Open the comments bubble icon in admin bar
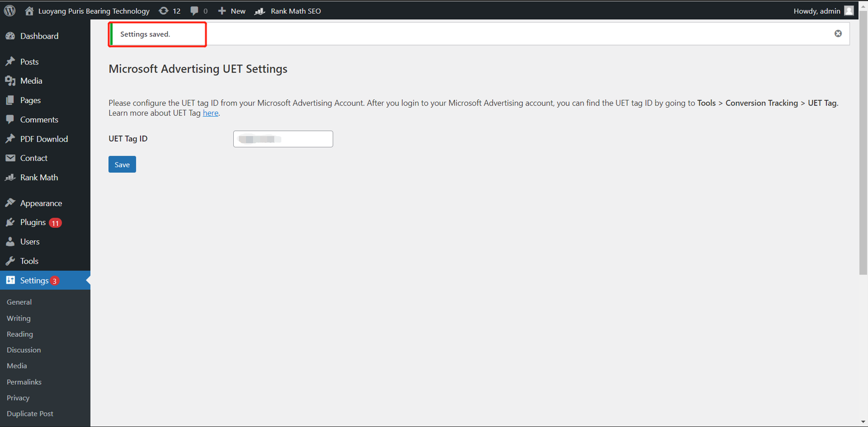This screenshot has width=868, height=427. (194, 11)
